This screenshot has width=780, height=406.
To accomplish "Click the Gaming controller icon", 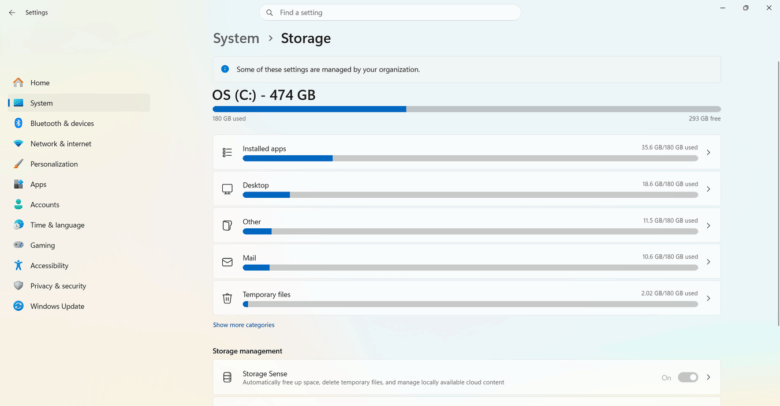I will tap(18, 245).
